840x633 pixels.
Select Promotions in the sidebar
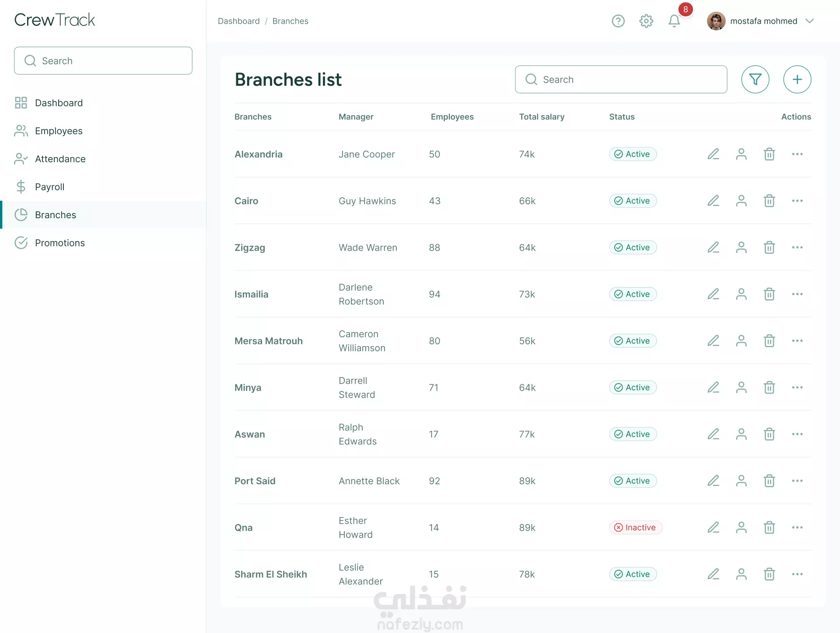pyautogui.click(x=59, y=243)
